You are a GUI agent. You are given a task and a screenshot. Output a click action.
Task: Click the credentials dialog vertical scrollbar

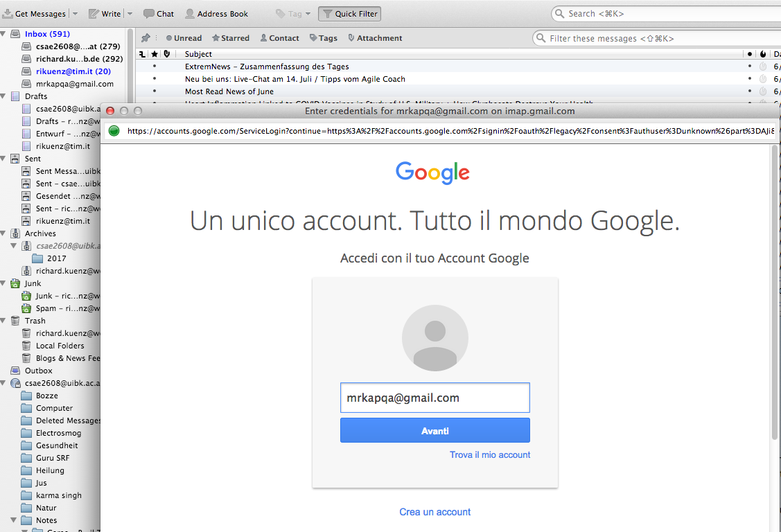click(x=774, y=292)
